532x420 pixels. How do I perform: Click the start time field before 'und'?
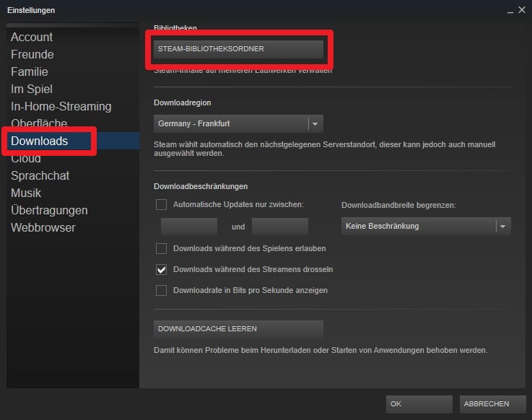pyautogui.click(x=188, y=227)
